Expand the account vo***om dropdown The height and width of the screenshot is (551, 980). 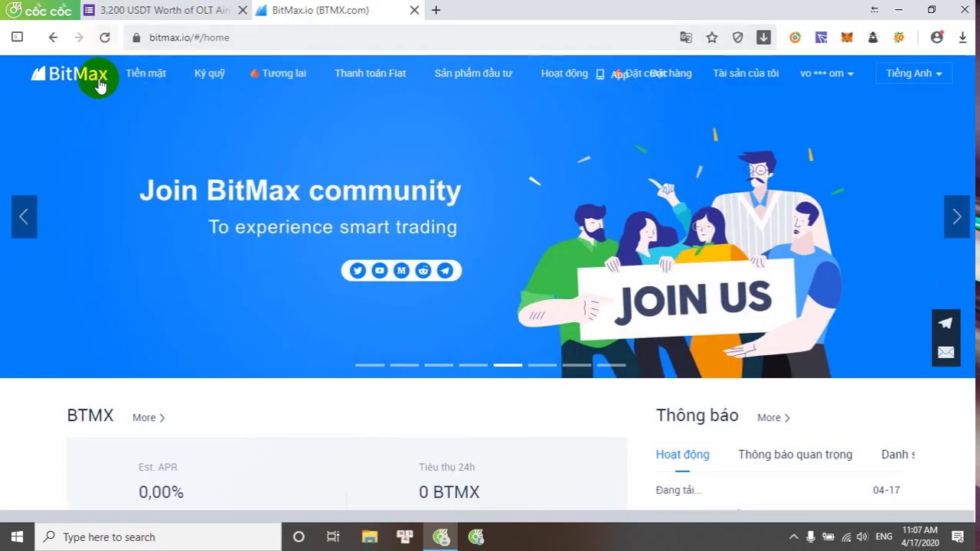pos(827,73)
